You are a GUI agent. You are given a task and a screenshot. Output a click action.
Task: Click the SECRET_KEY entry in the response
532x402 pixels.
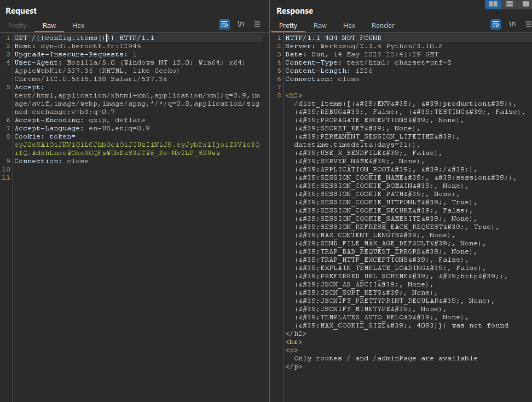click(x=357, y=128)
